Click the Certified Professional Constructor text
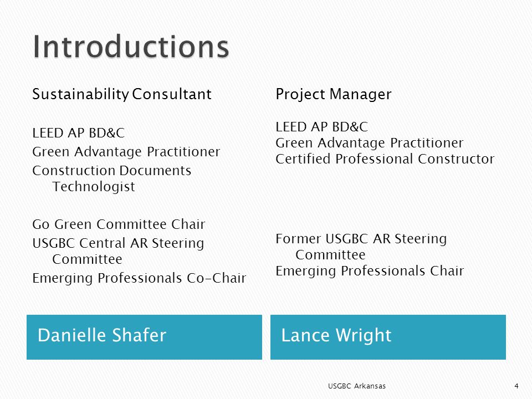Viewport: 532px width, 399px height. [x=385, y=159]
